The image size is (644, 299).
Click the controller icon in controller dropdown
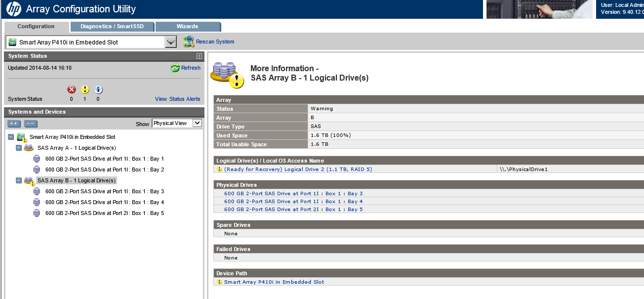tap(13, 43)
